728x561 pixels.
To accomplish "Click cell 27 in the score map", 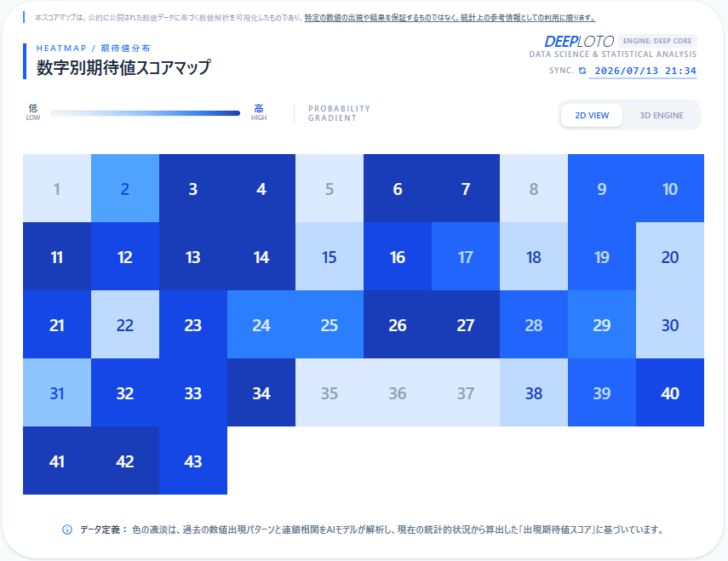I will (x=466, y=324).
